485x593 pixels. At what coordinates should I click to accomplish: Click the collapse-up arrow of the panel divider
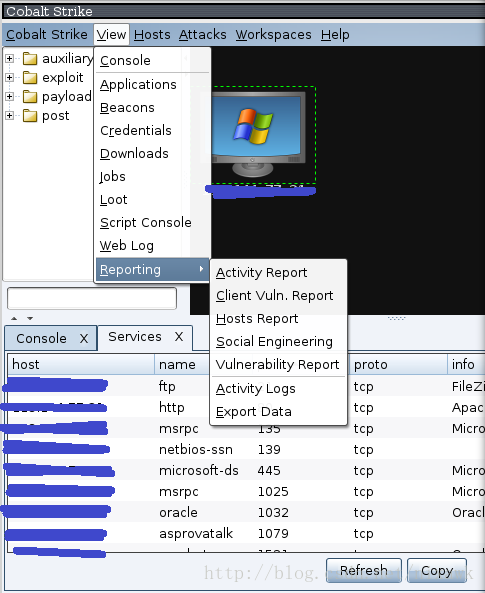pyautogui.click(x=14, y=319)
